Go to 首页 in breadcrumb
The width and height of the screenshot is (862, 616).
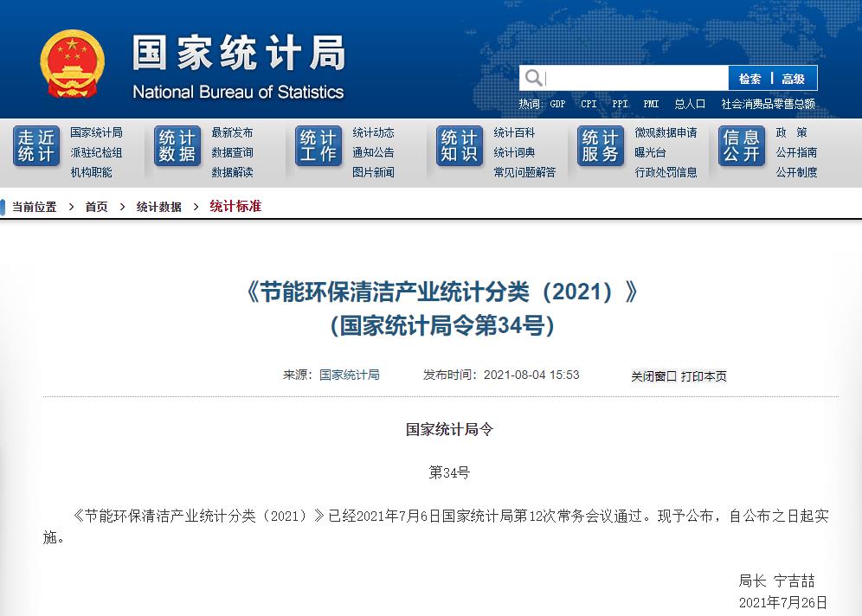[96, 207]
